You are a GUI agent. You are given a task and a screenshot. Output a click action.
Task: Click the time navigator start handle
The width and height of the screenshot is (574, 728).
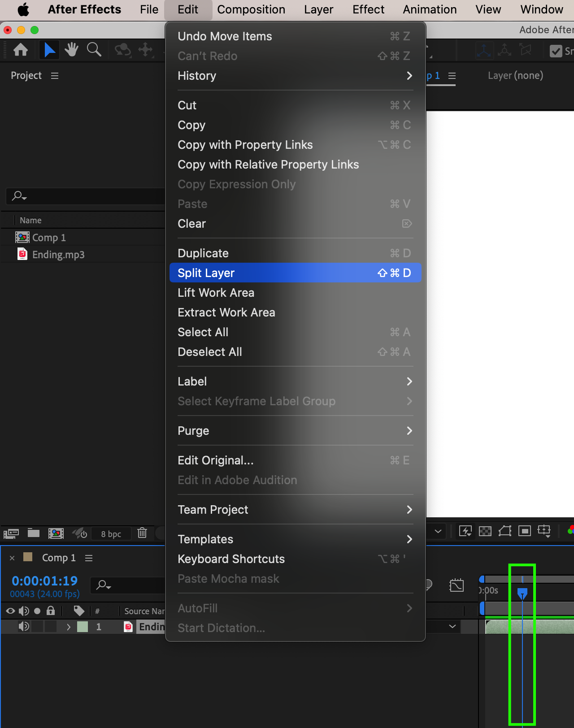[x=482, y=579]
